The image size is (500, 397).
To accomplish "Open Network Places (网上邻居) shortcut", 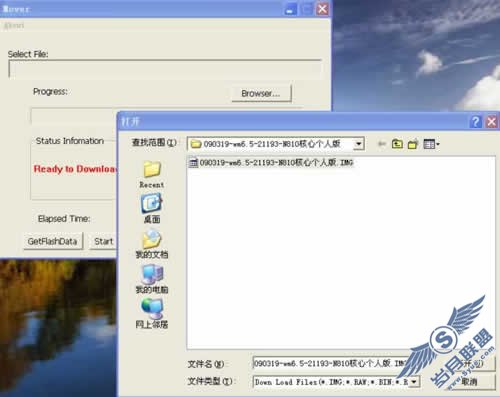I will [152, 313].
